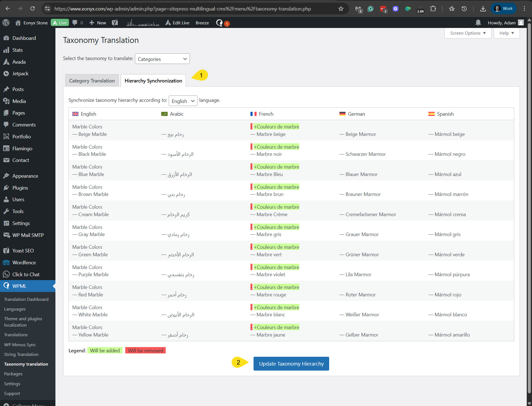Open the Yoast SEO icon in admin bar
This screenshot has width=532, height=406.
pos(115,23)
